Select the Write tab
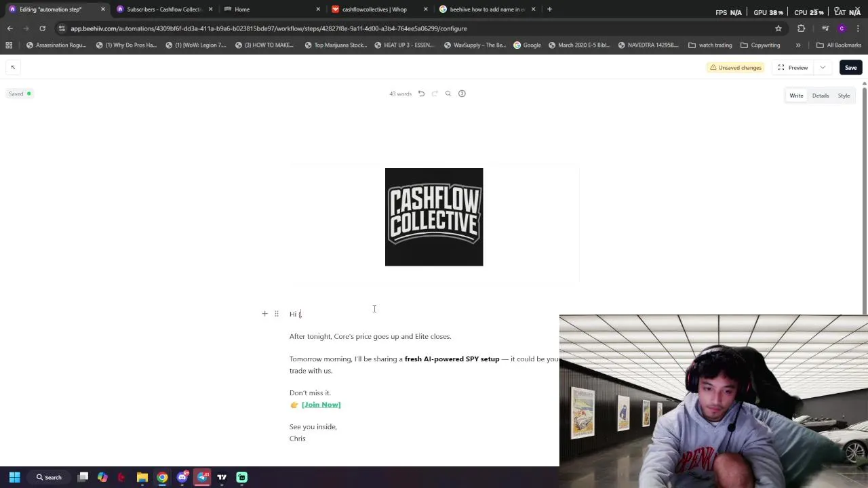Image resolution: width=868 pixels, height=488 pixels. point(796,96)
